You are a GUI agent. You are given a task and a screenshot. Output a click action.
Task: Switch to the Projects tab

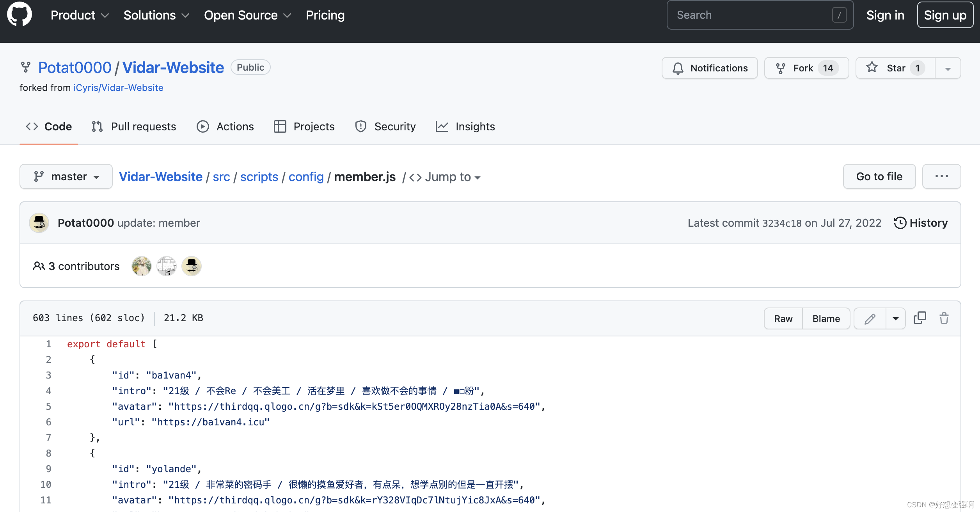[x=304, y=126]
